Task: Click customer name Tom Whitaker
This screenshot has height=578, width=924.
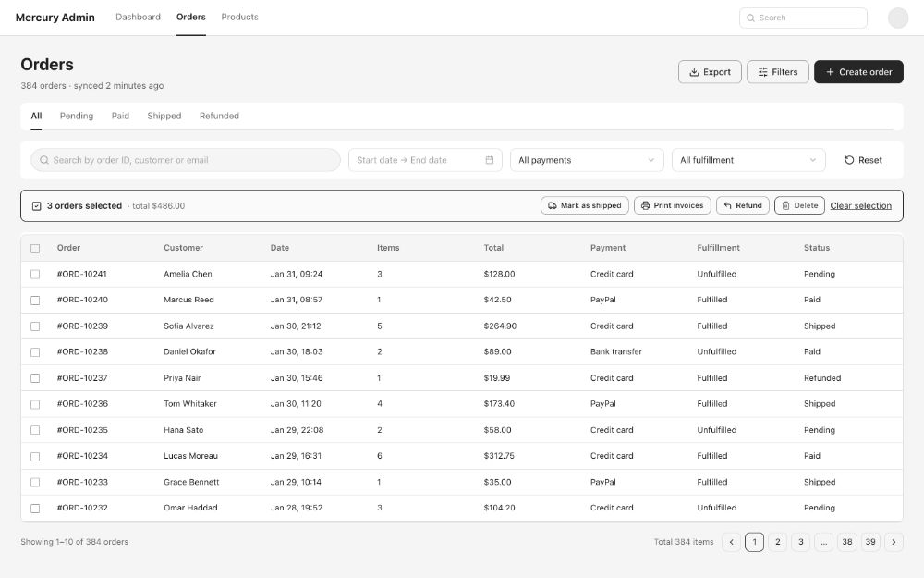Action: [190, 404]
